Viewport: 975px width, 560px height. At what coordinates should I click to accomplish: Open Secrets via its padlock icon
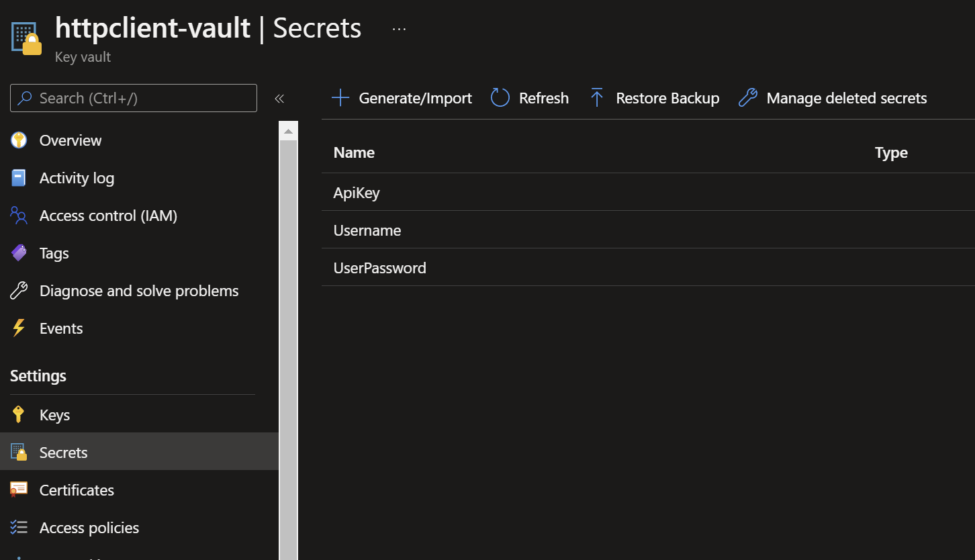(x=19, y=452)
